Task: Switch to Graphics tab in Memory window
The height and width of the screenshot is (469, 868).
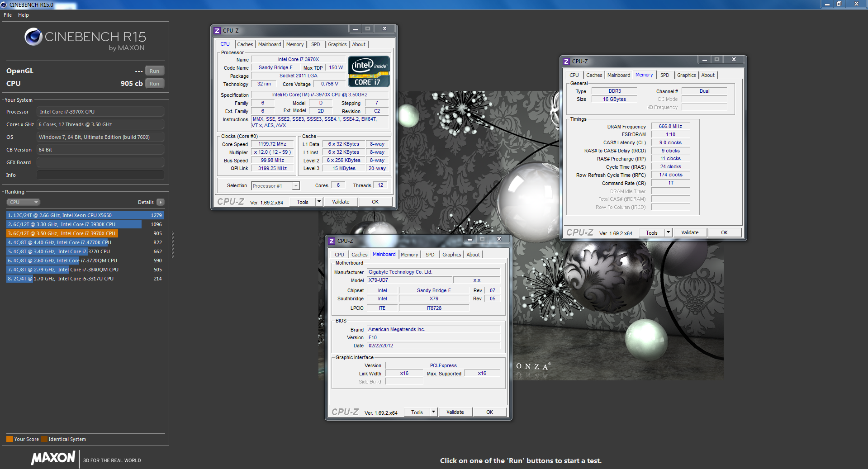Action: (687, 75)
